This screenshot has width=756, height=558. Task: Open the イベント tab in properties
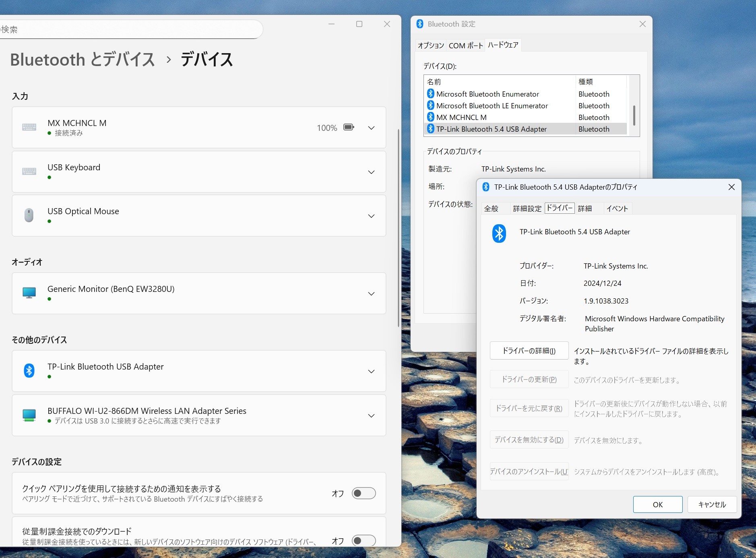pos(618,209)
